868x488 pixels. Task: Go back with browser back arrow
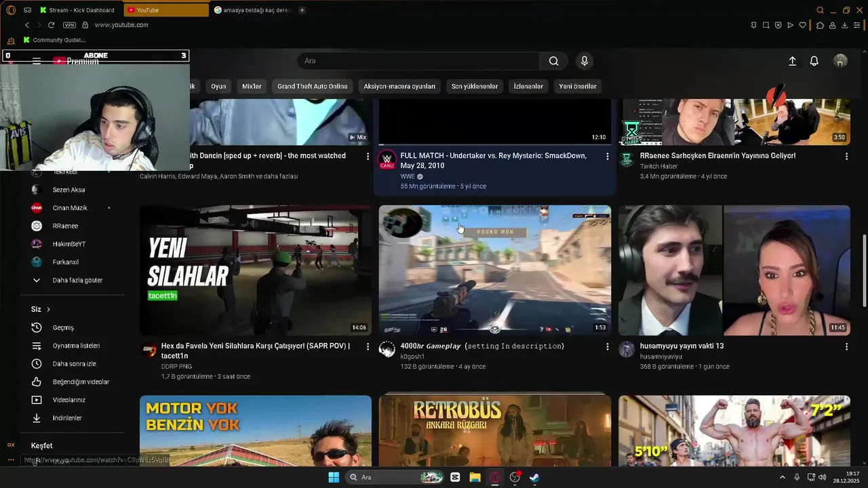pyautogui.click(x=27, y=25)
